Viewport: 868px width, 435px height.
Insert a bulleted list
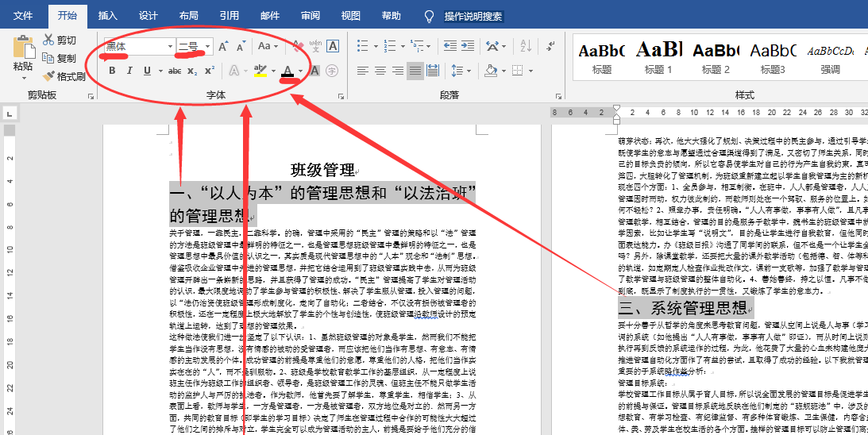coord(363,46)
